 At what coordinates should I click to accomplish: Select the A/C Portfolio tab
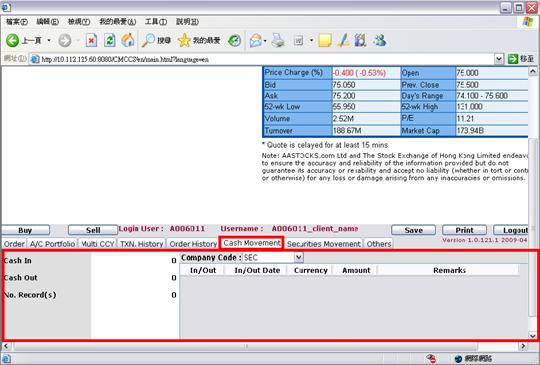[52, 244]
